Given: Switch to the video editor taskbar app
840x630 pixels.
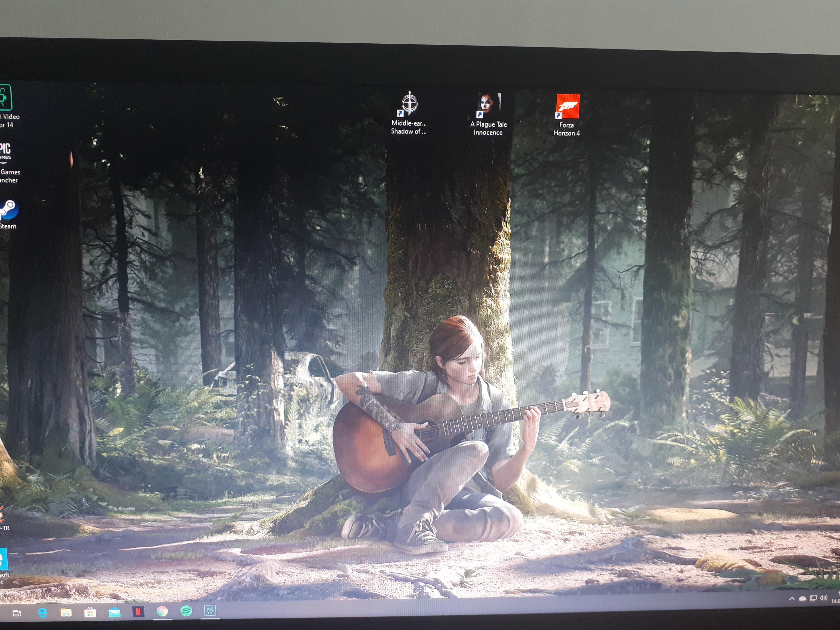Looking at the screenshot, I should [210, 611].
